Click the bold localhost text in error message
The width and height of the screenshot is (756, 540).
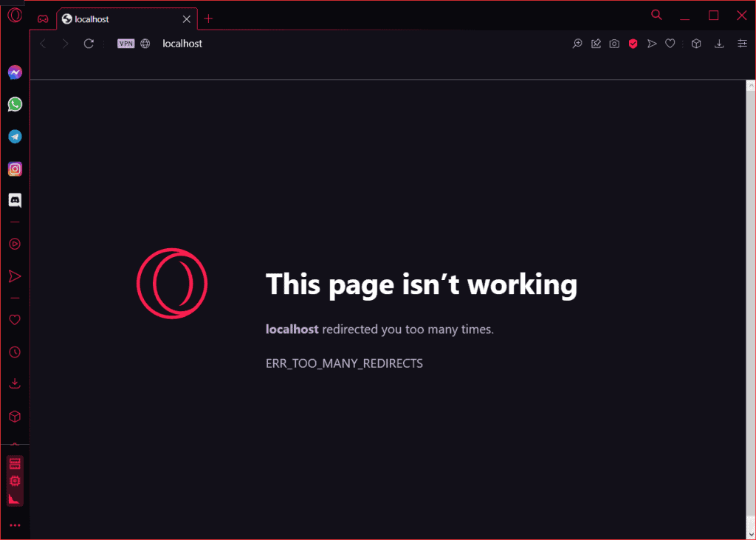pos(292,329)
